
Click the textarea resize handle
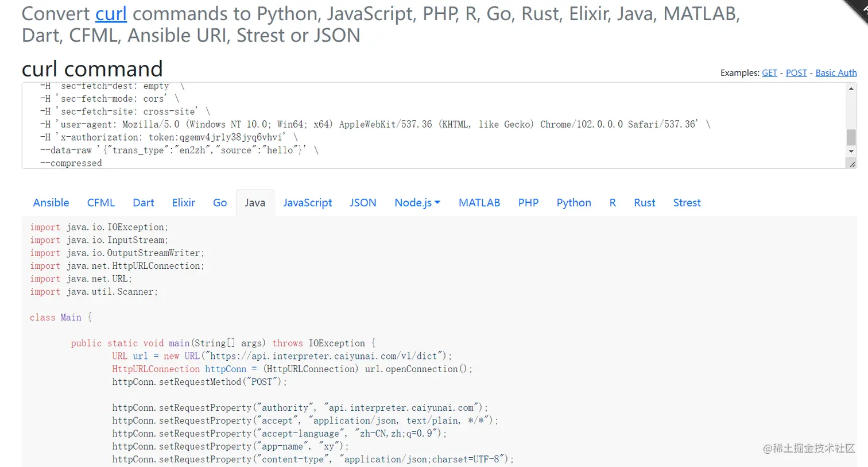point(852,164)
